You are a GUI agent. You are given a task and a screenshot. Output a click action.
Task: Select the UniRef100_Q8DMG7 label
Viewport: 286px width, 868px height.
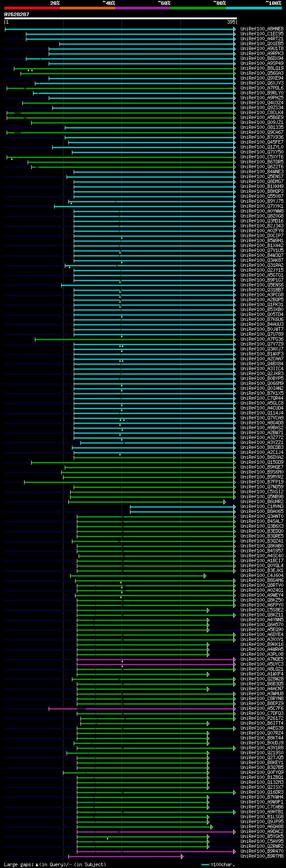262,181
